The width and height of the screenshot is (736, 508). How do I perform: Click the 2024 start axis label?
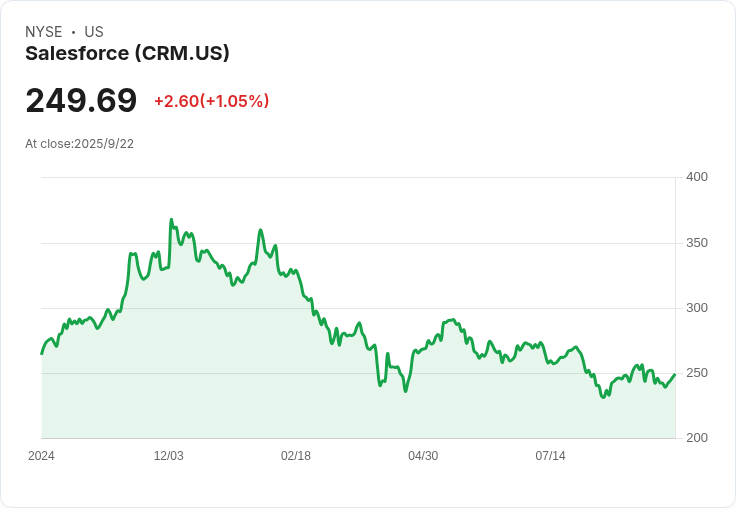pyautogui.click(x=41, y=456)
